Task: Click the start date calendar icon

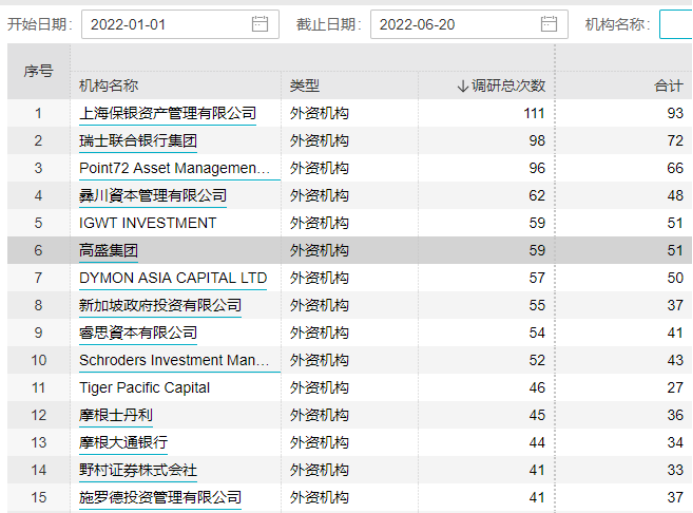Action: (x=260, y=25)
